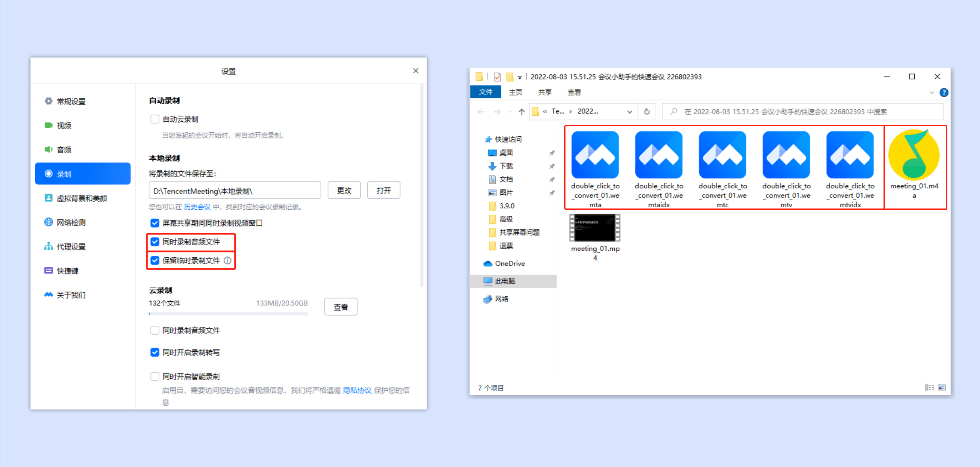Select the meeting_01.mp4 video thumbnail
This screenshot has width=980, height=467.
[595, 228]
